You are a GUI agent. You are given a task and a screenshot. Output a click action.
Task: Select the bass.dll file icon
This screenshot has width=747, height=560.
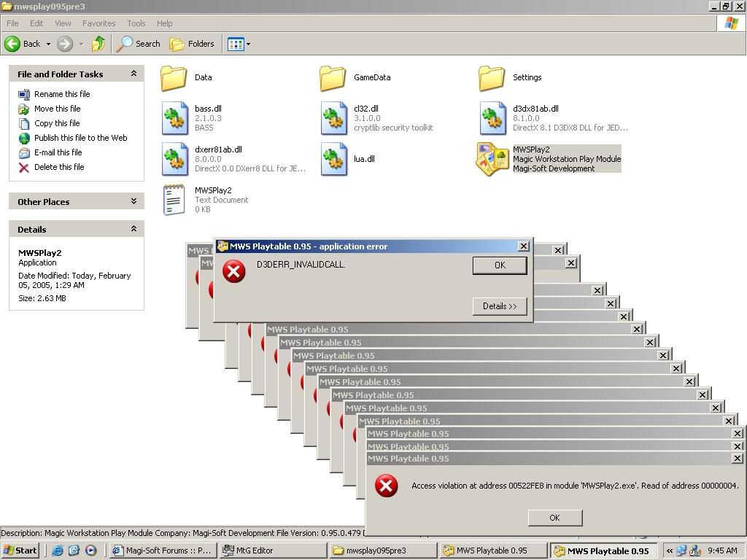click(174, 118)
